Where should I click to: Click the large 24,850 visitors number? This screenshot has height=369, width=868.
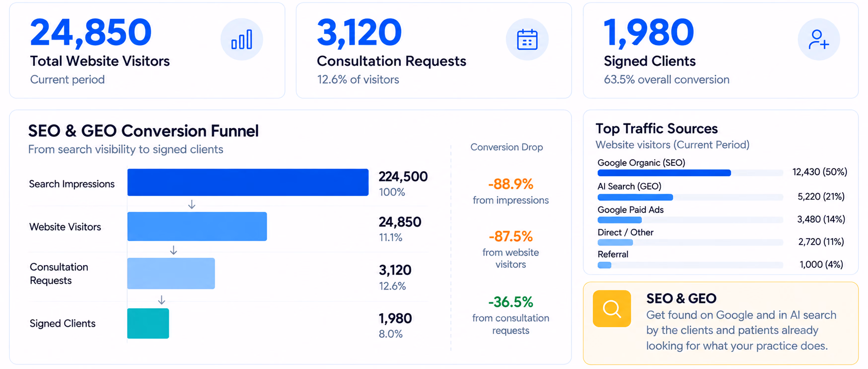point(91,33)
